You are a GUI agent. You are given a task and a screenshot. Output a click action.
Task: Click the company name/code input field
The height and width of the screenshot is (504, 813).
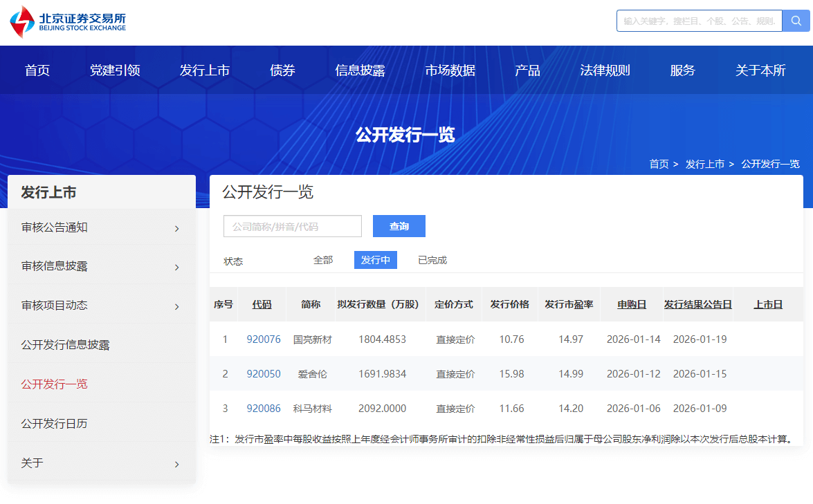click(293, 226)
